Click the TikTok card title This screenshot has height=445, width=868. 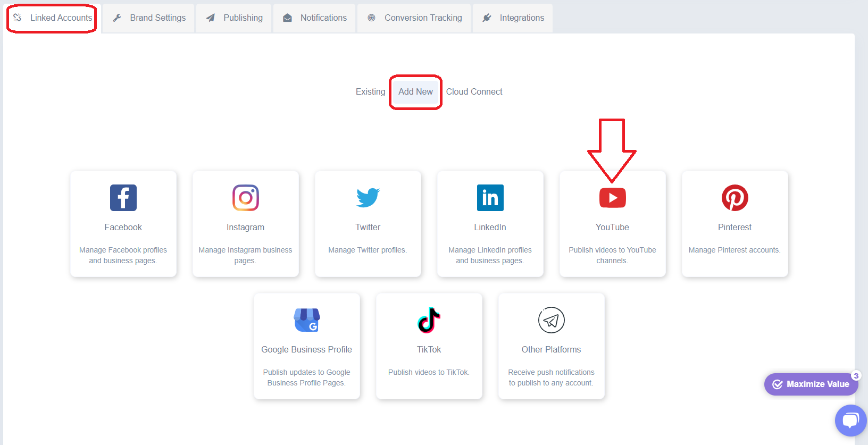(429, 349)
